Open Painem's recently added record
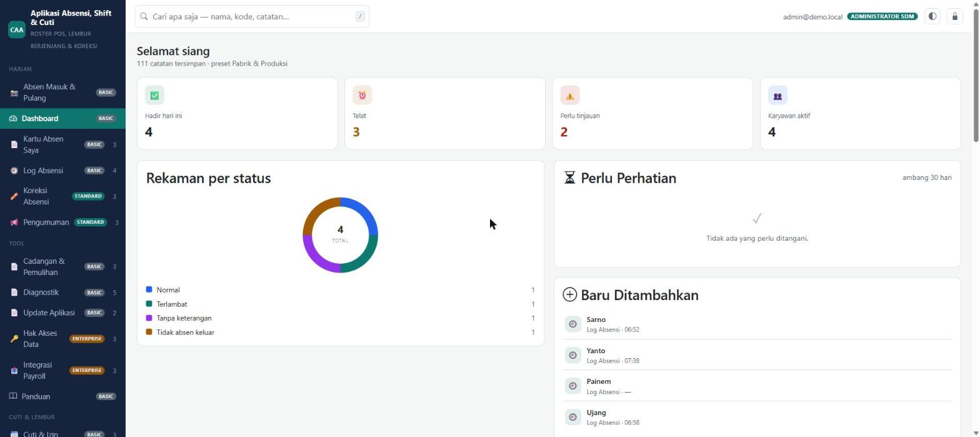 [x=757, y=386]
